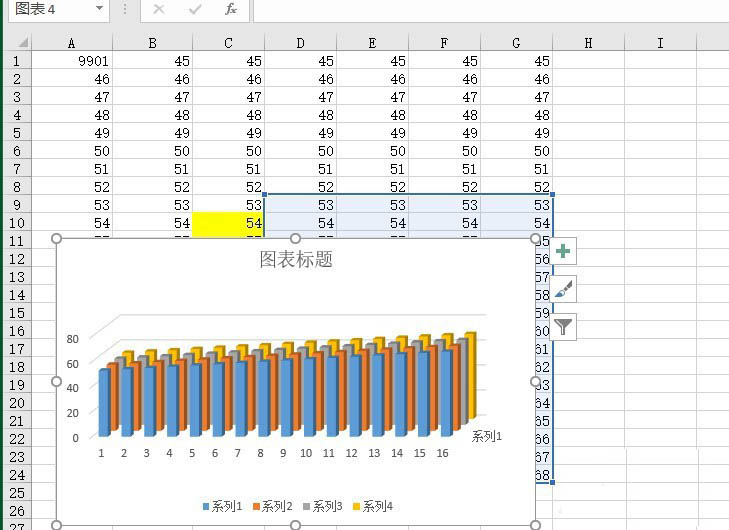Click the formula bar options dots handle
This screenshot has width=729, height=530.
click(125, 9)
